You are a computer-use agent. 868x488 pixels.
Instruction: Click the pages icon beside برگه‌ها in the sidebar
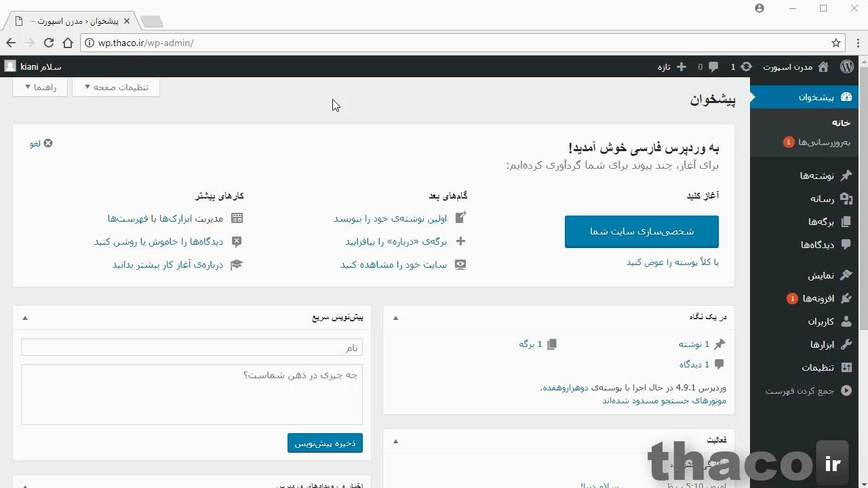pyautogui.click(x=846, y=222)
